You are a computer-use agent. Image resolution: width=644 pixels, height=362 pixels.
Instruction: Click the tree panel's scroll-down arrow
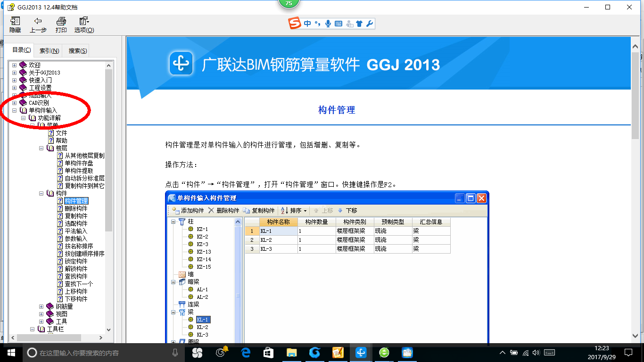(109, 330)
